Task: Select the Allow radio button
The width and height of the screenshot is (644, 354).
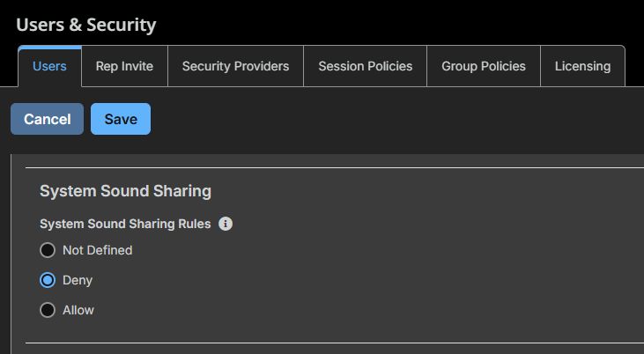Action: (48, 310)
